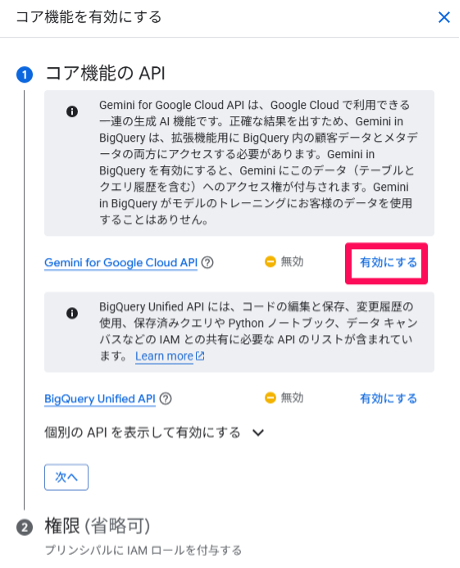460x568 pixels.
Task: Click the 次へ button
Action: pyautogui.click(x=66, y=477)
